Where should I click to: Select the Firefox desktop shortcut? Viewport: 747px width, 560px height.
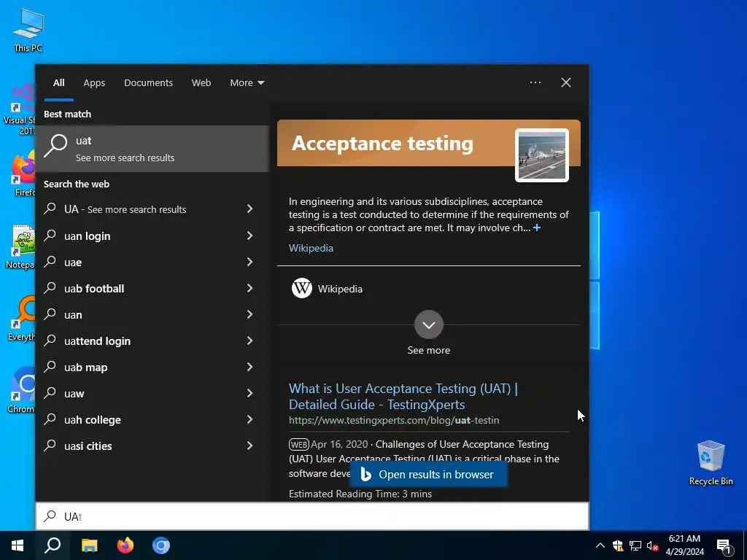pos(23,175)
